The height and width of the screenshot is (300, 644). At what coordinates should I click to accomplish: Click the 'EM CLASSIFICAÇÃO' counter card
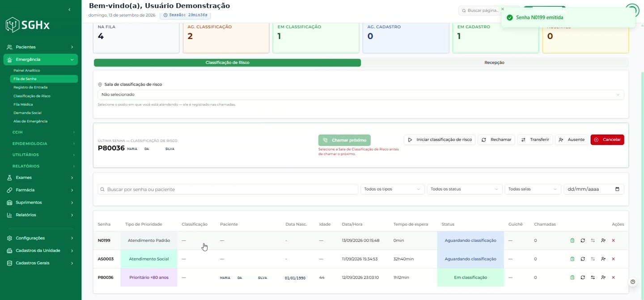pyautogui.click(x=316, y=37)
